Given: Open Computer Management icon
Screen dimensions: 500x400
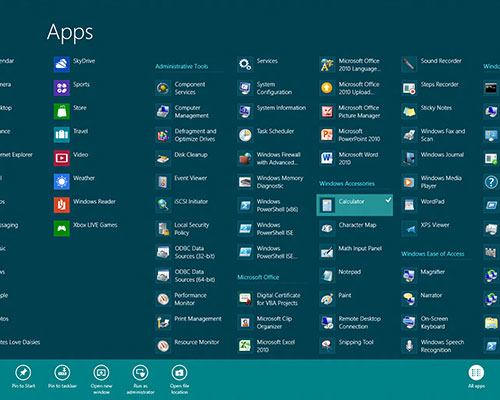Looking at the screenshot, I should tap(163, 112).
